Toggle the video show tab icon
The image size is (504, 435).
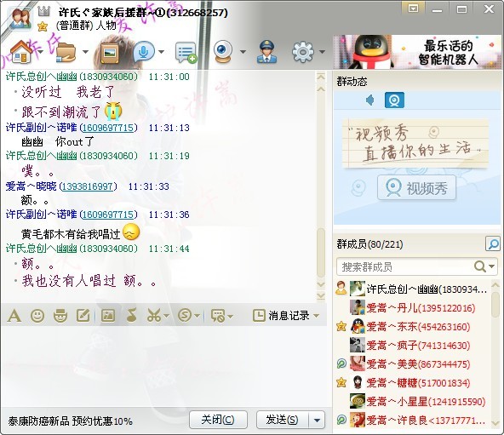[x=394, y=100]
